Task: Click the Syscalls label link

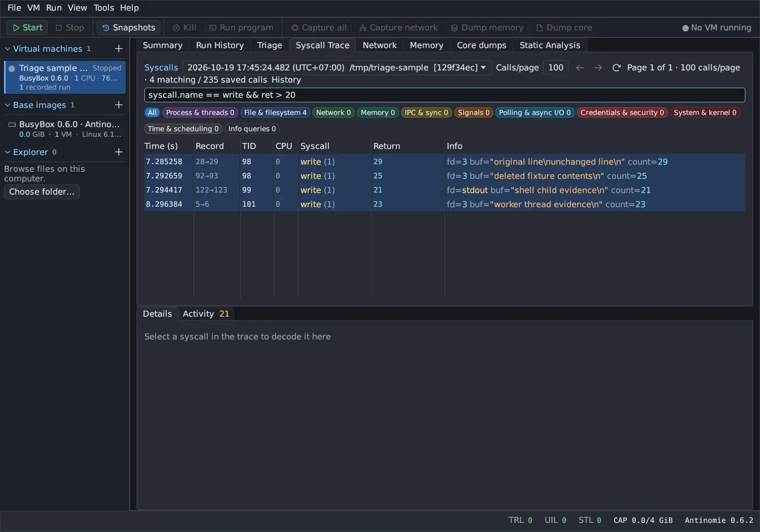Action: tap(161, 67)
